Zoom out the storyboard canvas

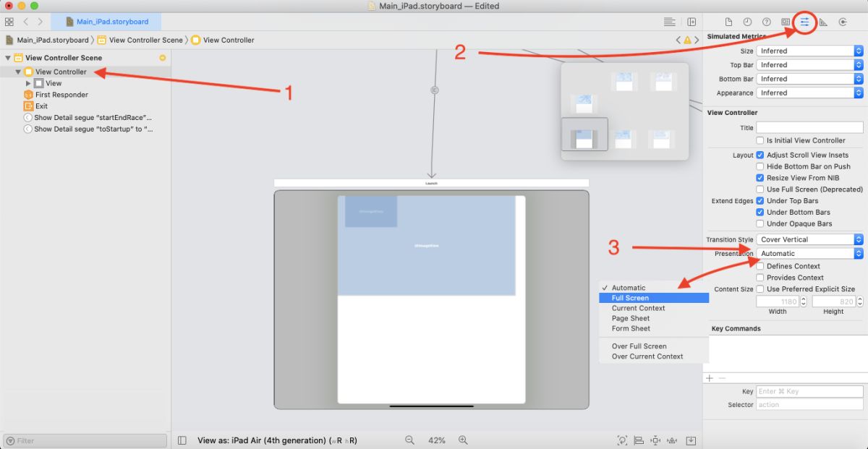tap(409, 440)
